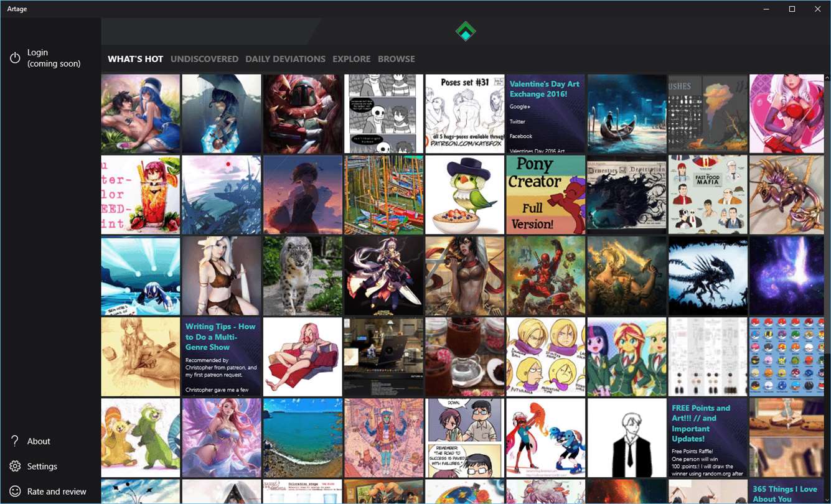The width and height of the screenshot is (831, 504).
Task: Open the green parrot with hat thumbnail
Action: tap(465, 195)
